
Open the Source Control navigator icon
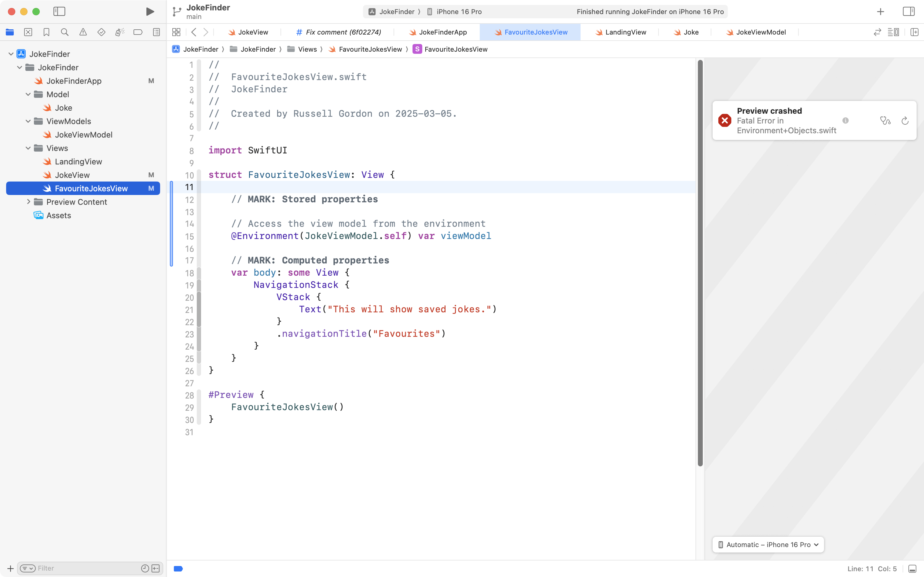(x=28, y=32)
